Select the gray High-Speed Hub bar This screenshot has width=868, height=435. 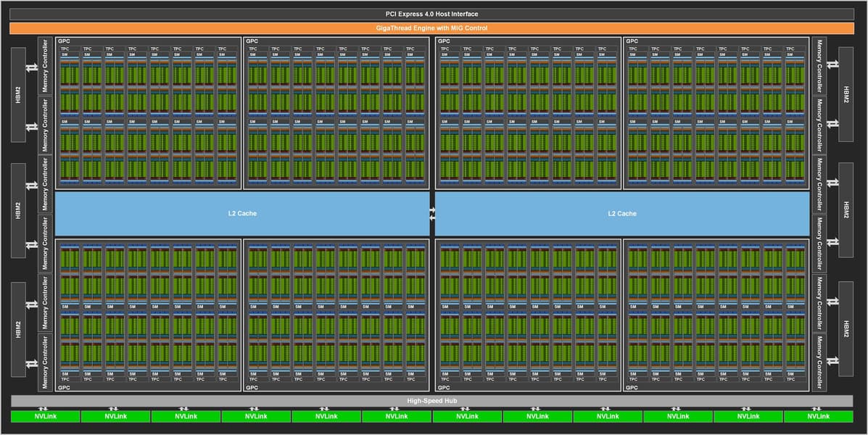(x=431, y=401)
